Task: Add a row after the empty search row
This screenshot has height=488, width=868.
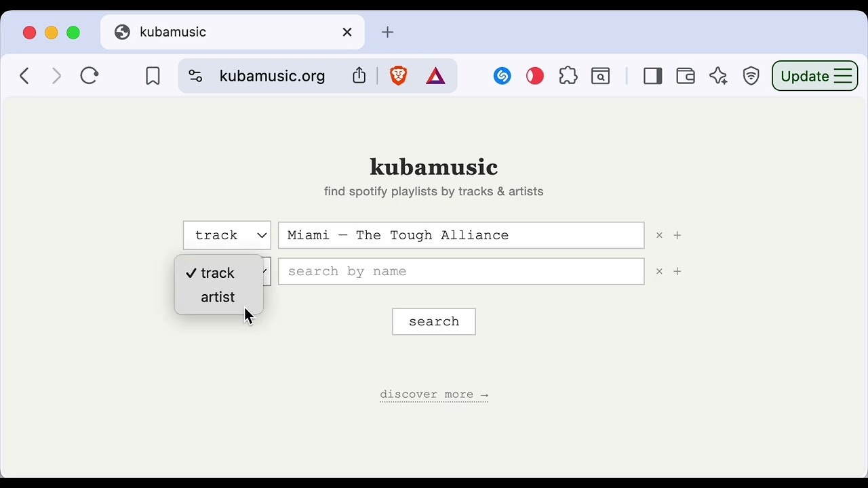Action: click(677, 271)
